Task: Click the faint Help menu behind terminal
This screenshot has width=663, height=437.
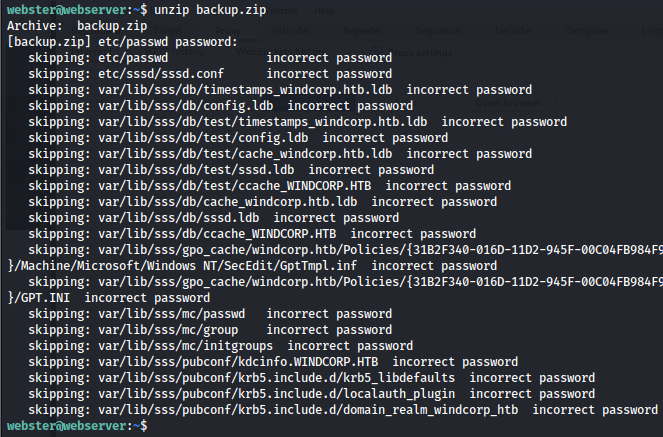Action: click(x=326, y=11)
